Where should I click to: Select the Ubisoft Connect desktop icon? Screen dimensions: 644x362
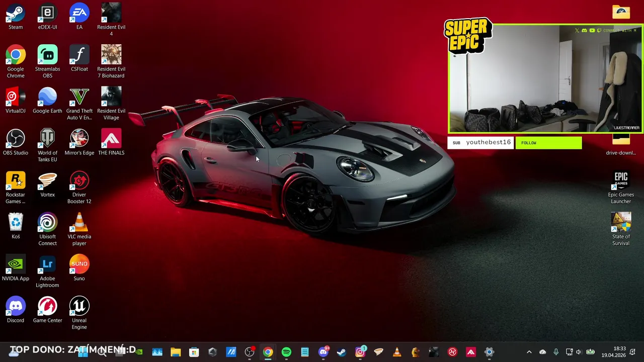tap(47, 229)
